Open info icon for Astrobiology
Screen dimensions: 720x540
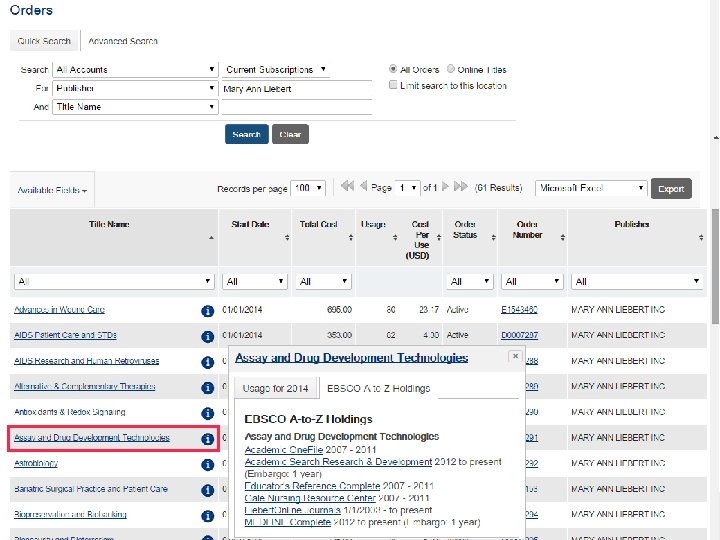[208, 465]
